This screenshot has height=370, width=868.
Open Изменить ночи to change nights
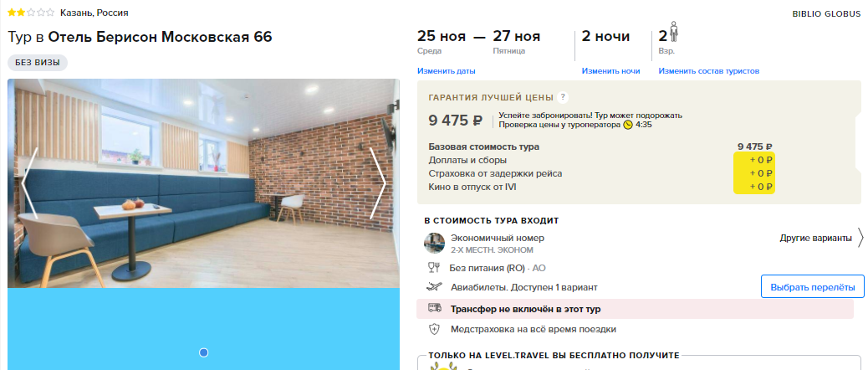[610, 71]
